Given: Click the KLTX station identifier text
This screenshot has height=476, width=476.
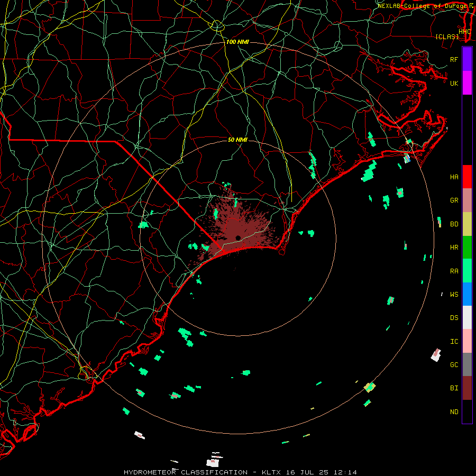Looking at the screenshot, I should click(271, 472).
